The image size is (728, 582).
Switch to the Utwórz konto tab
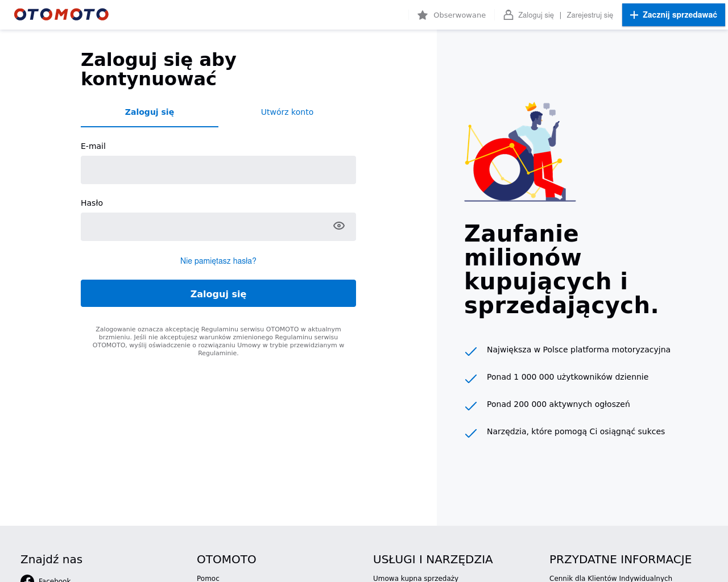(x=287, y=112)
